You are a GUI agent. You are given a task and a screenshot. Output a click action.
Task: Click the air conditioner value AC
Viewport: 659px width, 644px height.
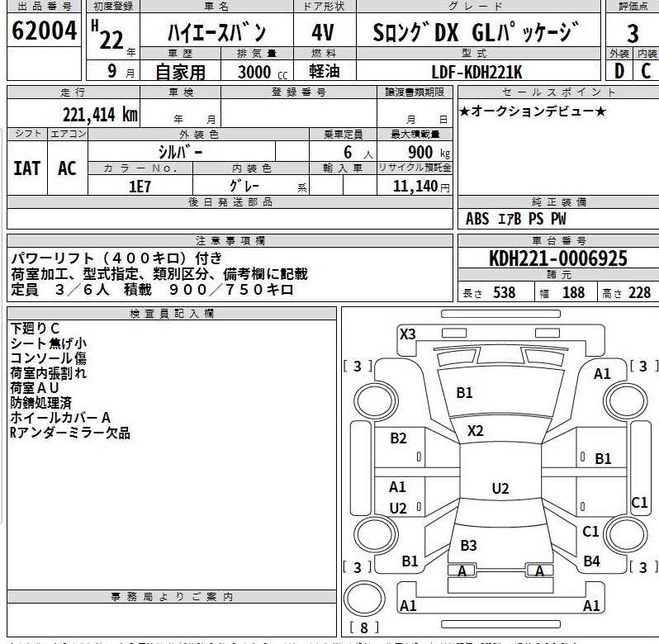[x=67, y=168]
